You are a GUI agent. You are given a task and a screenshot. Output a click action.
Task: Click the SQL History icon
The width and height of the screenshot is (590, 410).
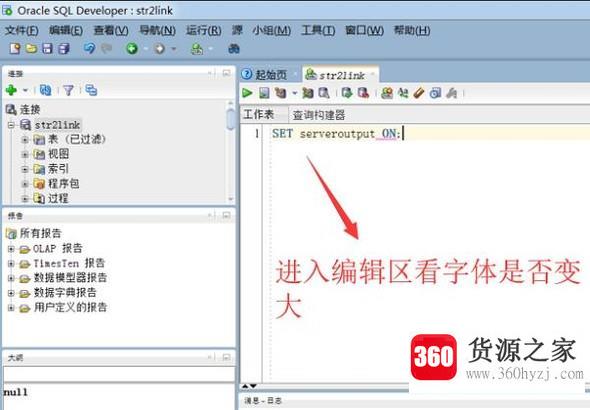pos(435,93)
